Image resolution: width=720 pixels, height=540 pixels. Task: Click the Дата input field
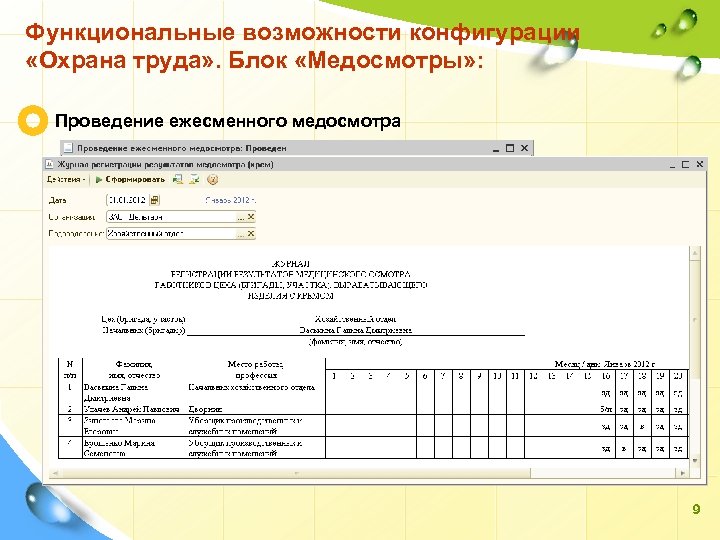pos(127,200)
